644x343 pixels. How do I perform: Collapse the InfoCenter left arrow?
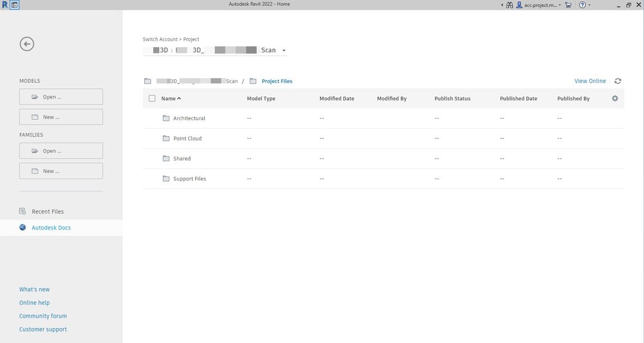pyautogui.click(x=502, y=5)
